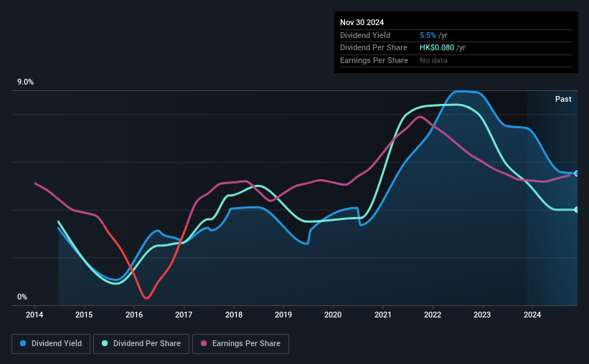Click the blue Dividend Yield legend dot
The height and width of the screenshot is (364, 589).
(23, 343)
